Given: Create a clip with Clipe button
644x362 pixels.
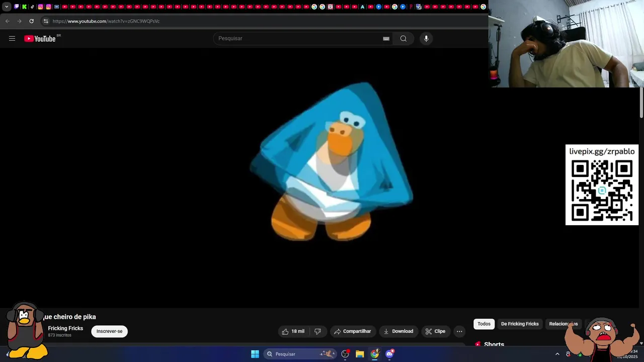Looking at the screenshot, I should pos(435,331).
